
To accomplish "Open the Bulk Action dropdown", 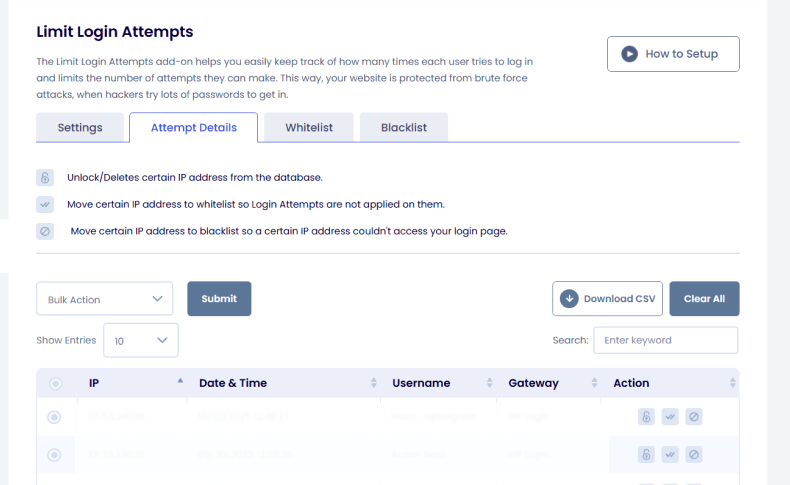I will point(105,299).
